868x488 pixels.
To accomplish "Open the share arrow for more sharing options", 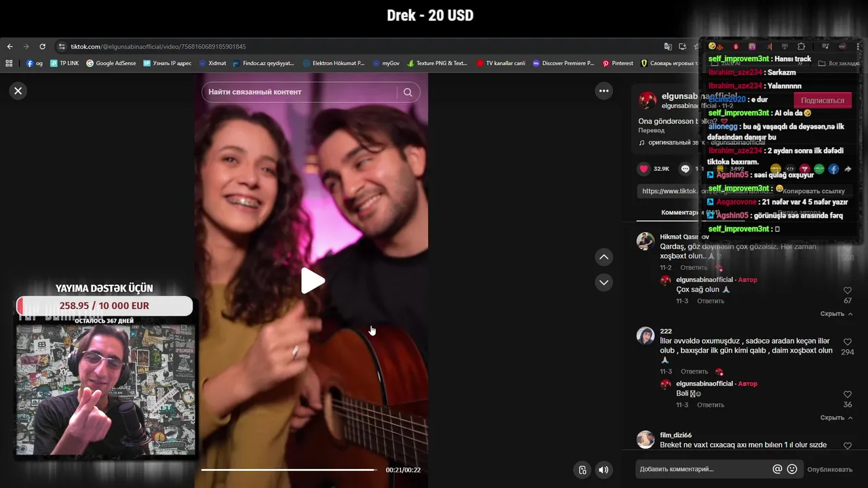I will [x=848, y=169].
